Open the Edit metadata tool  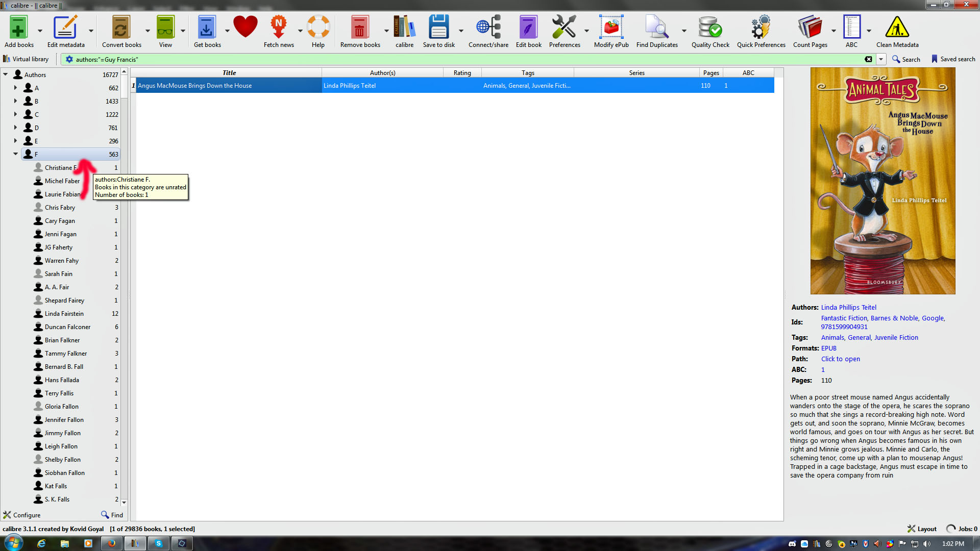pos(65,28)
